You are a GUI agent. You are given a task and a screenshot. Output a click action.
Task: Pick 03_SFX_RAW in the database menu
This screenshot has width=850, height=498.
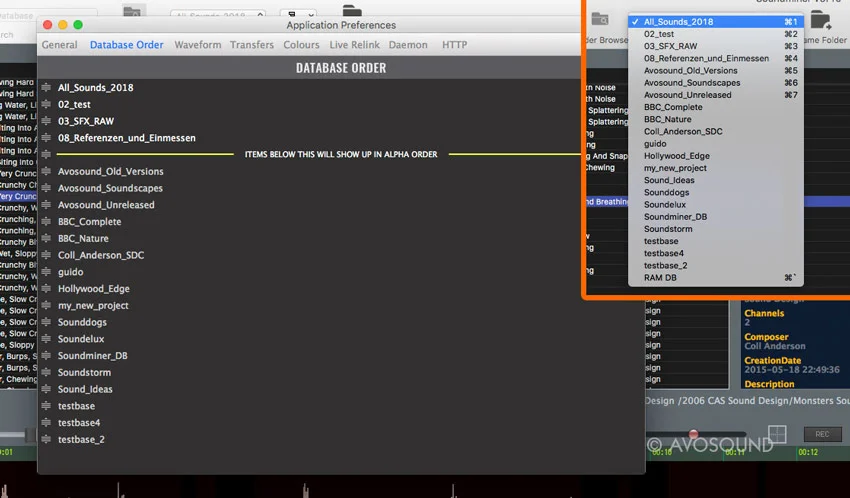point(716,46)
